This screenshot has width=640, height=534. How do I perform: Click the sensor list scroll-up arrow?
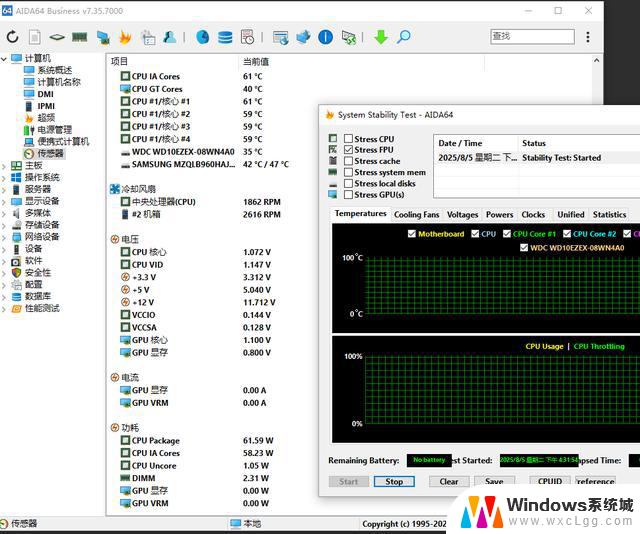pos(596,60)
